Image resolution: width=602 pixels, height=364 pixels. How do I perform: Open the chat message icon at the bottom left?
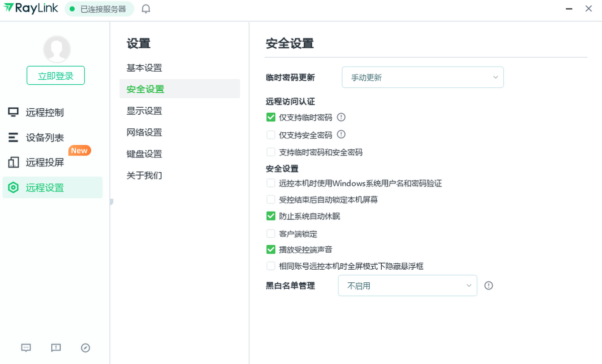point(26,347)
